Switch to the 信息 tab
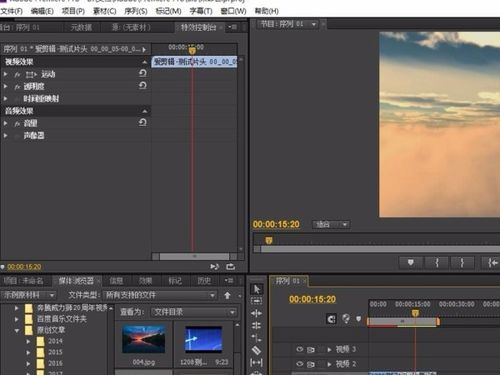Image resolution: width=500 pixels, height=375 pixels. click(116, 281)
